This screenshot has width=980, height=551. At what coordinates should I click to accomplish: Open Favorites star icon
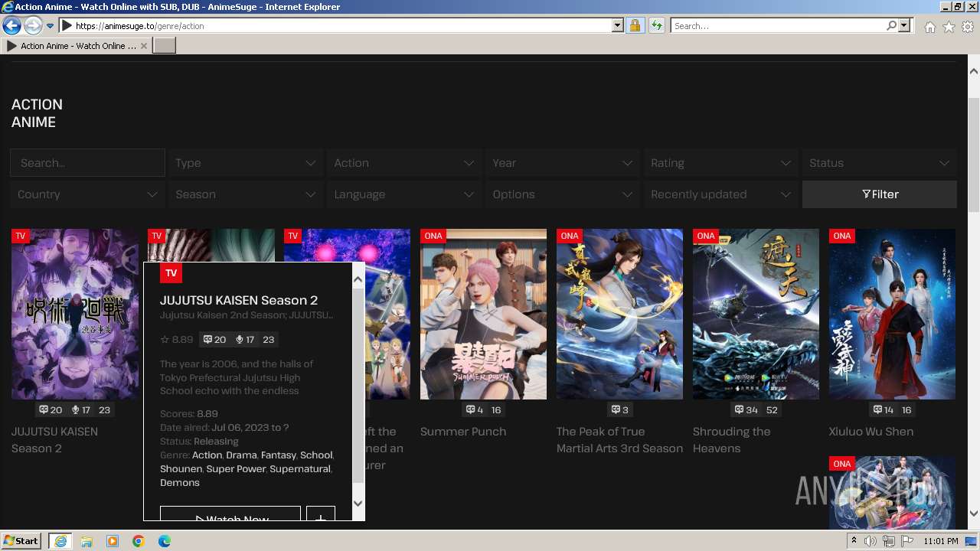(949, 27)
